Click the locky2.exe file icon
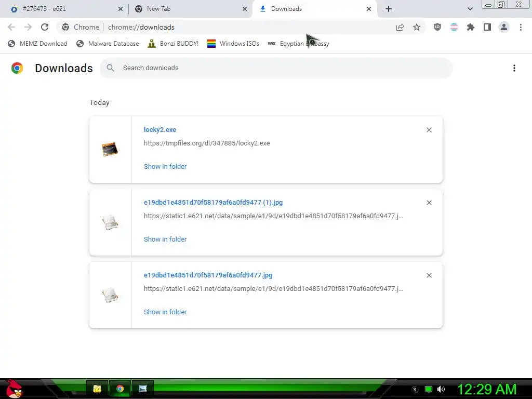The height and width of the screenshot is (399, 532). (x=110, y=149)
